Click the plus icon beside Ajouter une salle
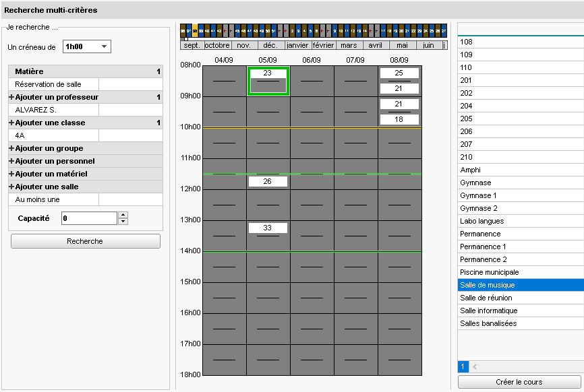The image size is (584, 392). coord(11,187)
